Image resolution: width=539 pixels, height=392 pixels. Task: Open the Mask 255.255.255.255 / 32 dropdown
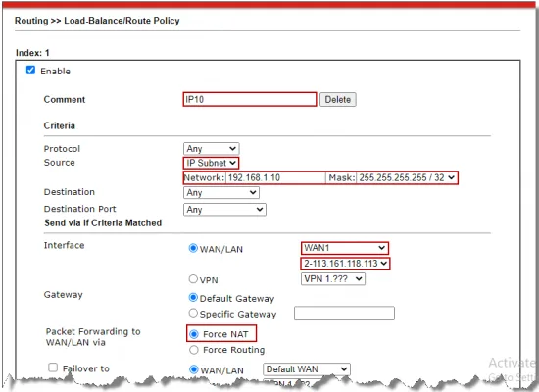(407, 177)
